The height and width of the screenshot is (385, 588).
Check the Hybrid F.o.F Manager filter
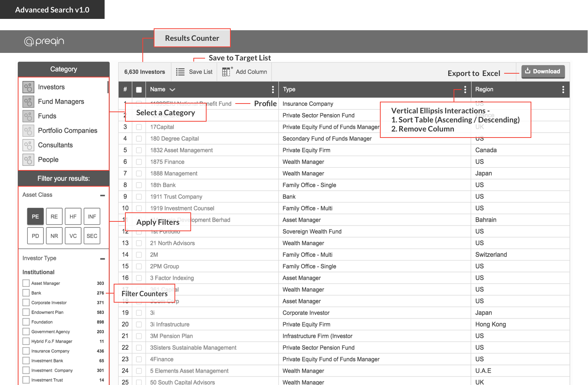(26, 341)
